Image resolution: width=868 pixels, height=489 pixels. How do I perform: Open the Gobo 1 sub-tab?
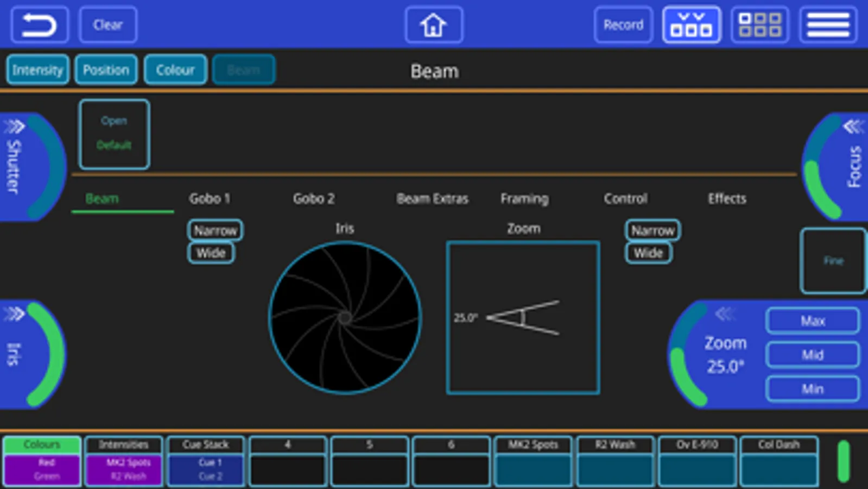(x=210, y=199)
